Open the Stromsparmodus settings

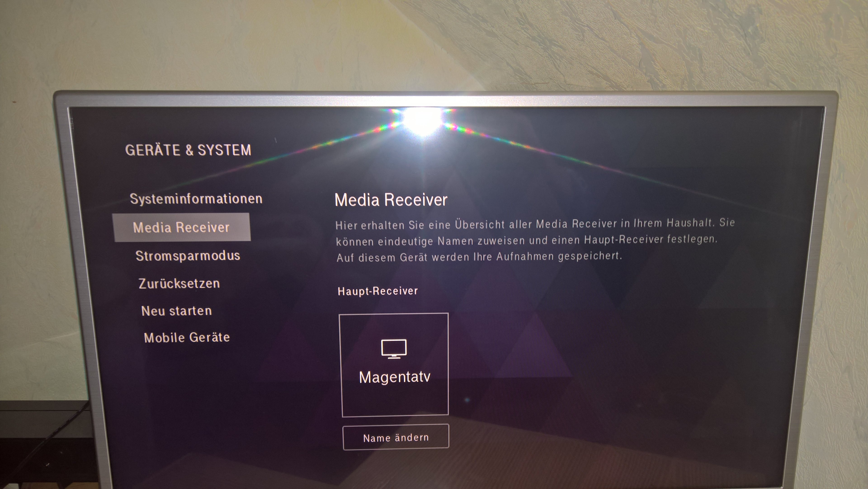click(x=188, y=256)
